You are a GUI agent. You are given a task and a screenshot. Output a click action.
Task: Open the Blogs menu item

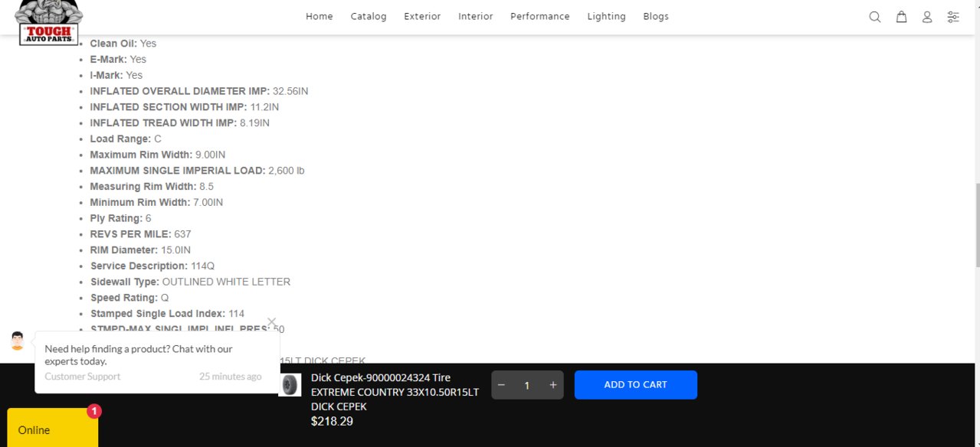(656, 16)
